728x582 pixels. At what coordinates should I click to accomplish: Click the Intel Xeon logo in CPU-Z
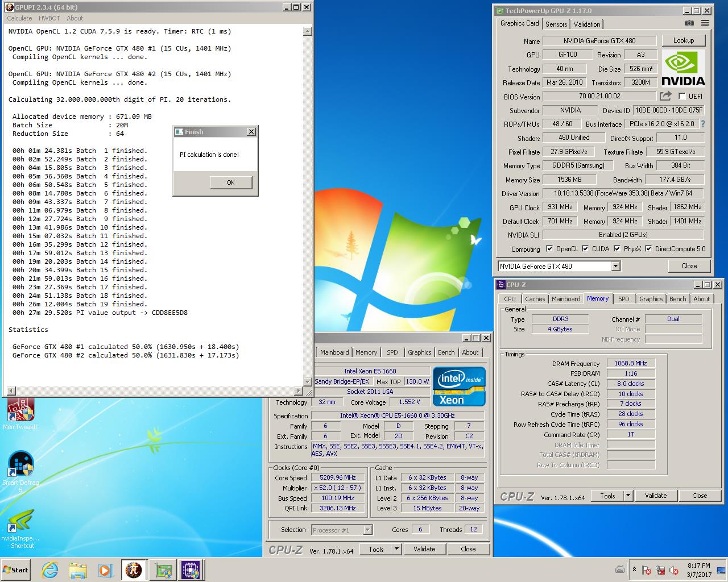459,386
